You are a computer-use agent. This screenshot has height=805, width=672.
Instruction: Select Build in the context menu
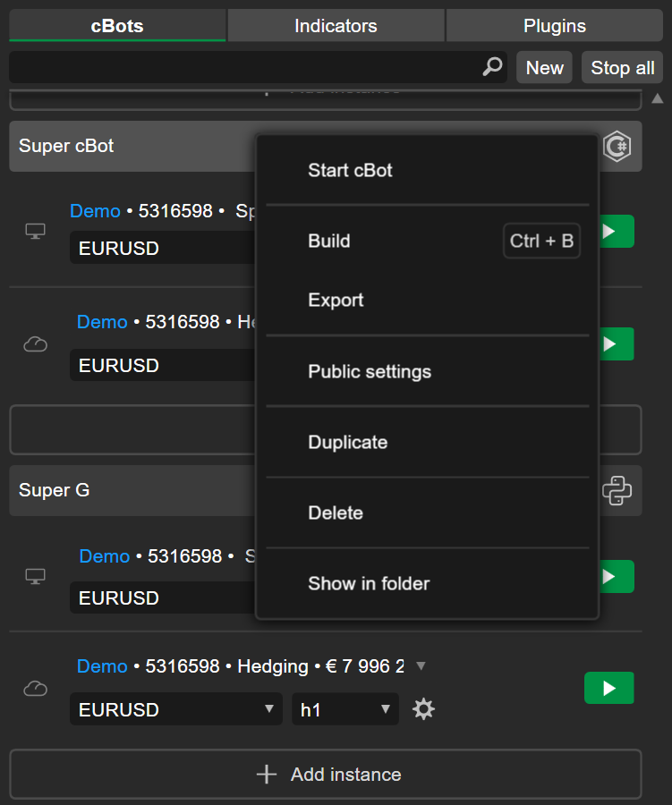click(328, 241)
